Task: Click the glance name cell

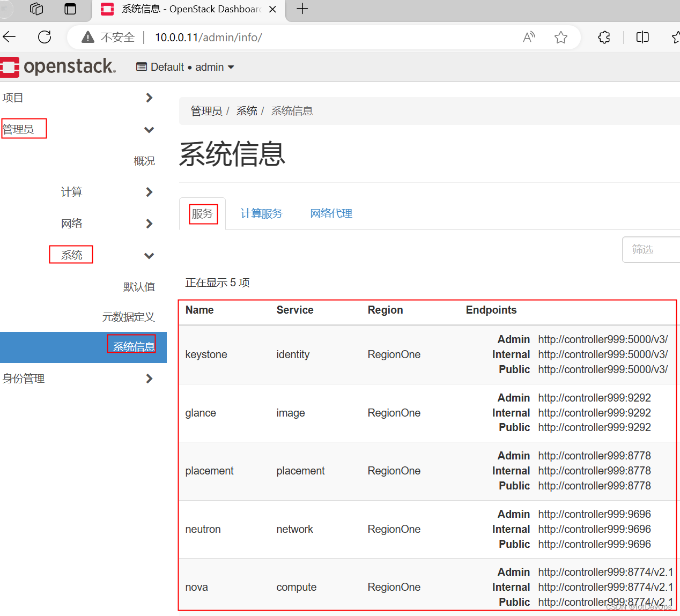Action: (x=201, y=413)
